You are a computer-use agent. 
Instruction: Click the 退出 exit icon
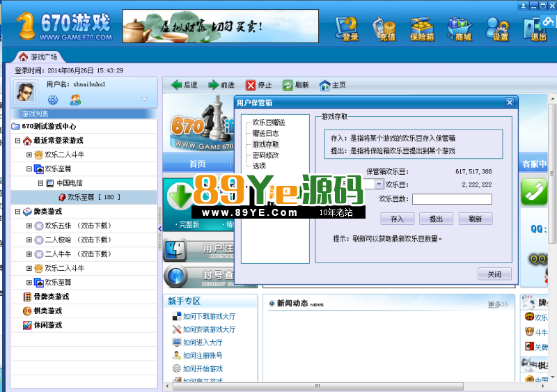click(535, 29)
